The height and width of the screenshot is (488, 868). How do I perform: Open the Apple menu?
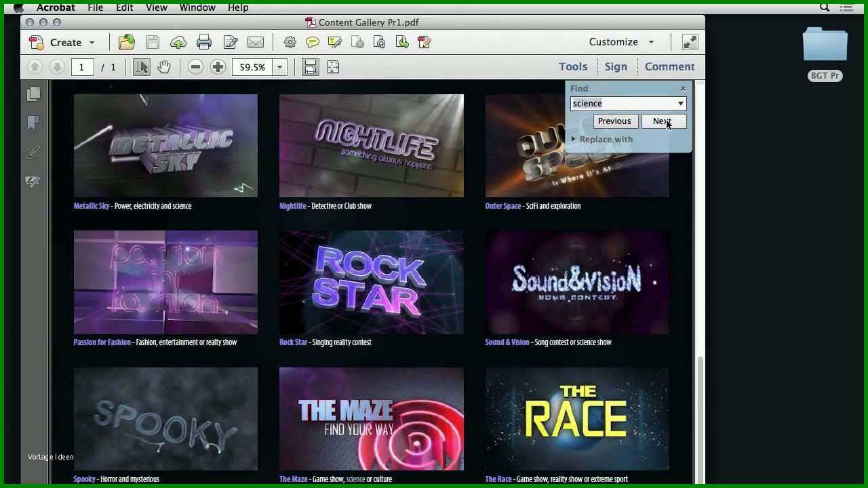18,7
